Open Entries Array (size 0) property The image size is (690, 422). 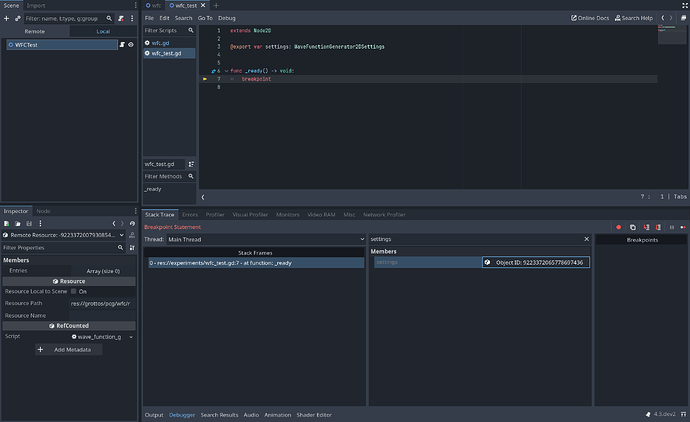(x=103, y=271)
